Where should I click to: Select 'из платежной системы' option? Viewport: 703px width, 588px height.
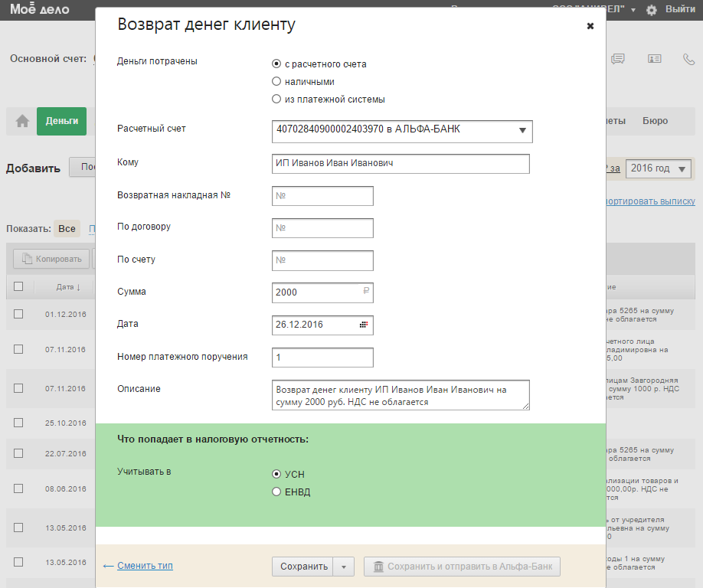(277, 99)
